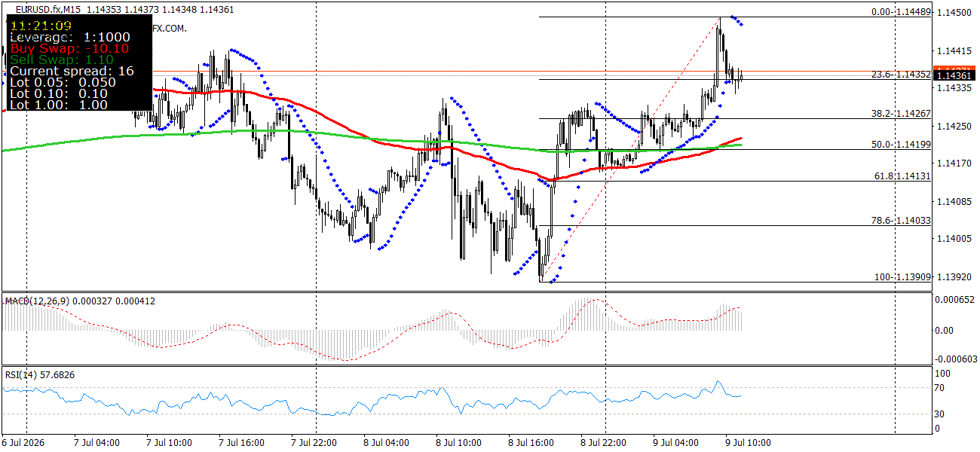This screenshot has width=980, height=452.
Task: Click the Lot 1.00 row in info panel
Action: 58,105
